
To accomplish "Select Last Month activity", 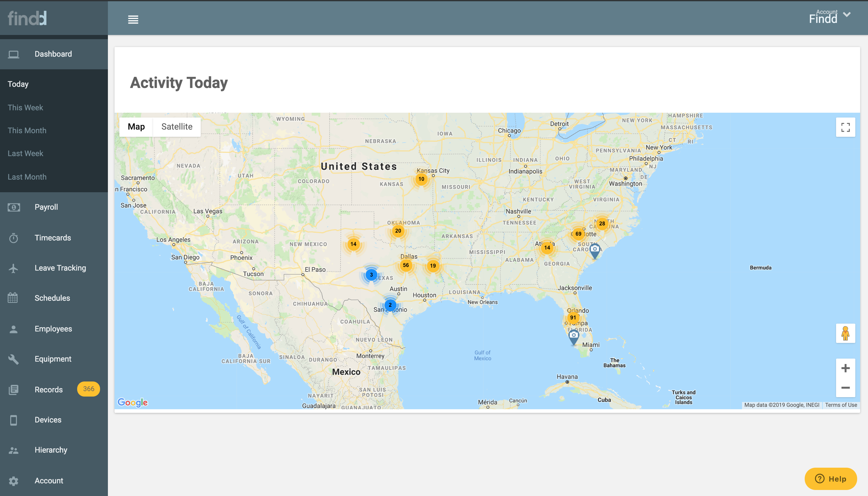I will [x=27, y=177].
